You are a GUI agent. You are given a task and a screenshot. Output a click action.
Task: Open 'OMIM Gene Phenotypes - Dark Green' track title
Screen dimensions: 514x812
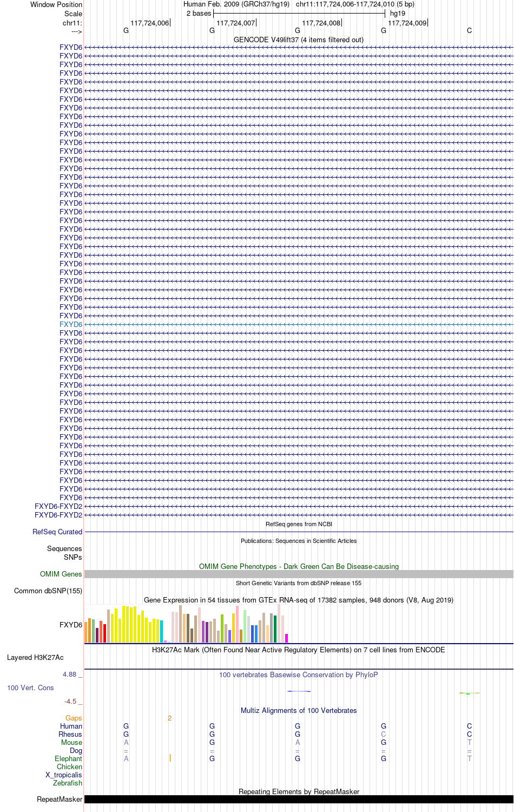click(x=299, y=566)
